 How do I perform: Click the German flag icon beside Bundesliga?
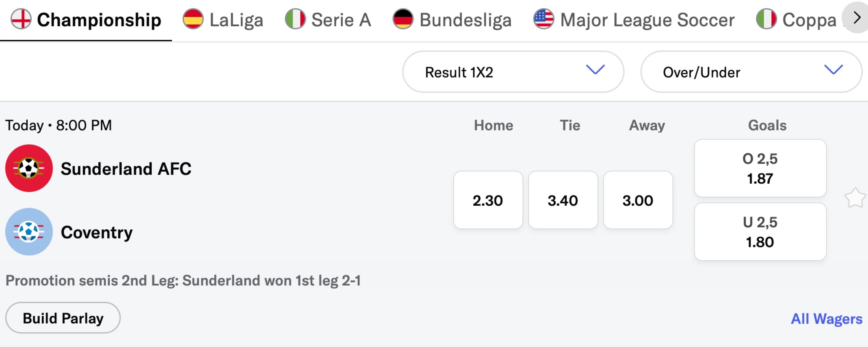tap(403, 19)
